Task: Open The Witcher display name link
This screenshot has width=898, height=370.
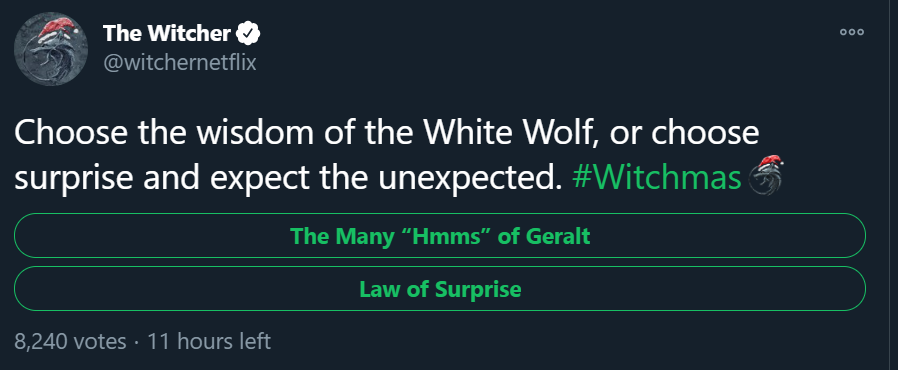Action: 167,34
